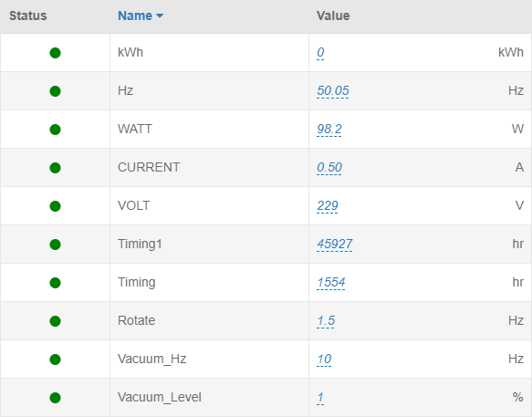Image resolution: width=532 pixels, height=417 pixels.
Task: Click the Vacuum_Hz value 10
Action: tap(324, 360)
